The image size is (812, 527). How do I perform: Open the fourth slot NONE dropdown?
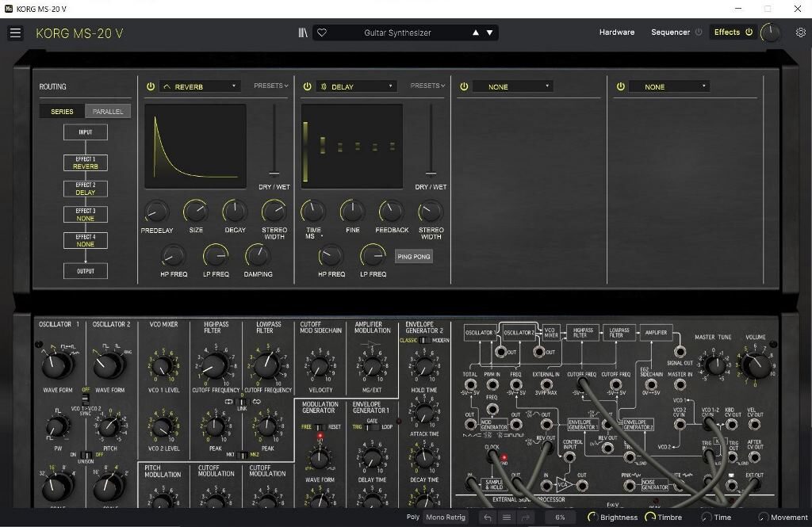670,86
